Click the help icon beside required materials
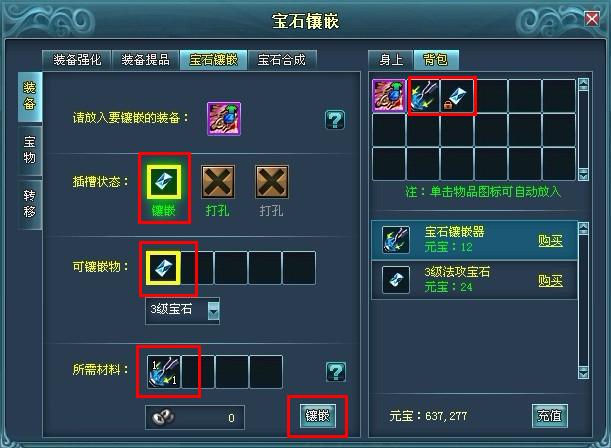Viewport: 611px width, 448px height. (x=336, y=372)
